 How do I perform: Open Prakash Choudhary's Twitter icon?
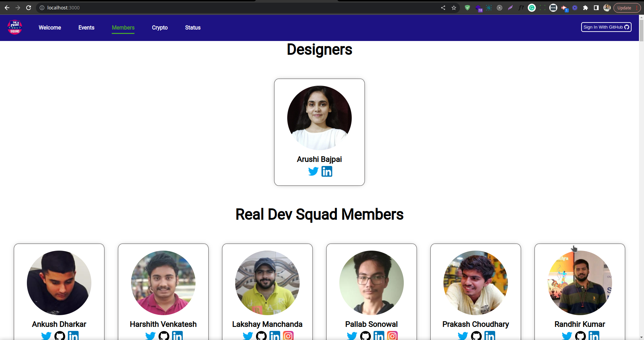pyautogui.click(x=463, y=336)
